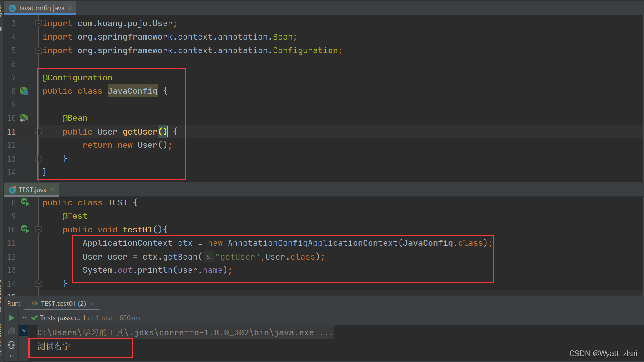Switch to the TEST.java editor tab
Screen dimensions: 644x362
(x=32, y=190)
